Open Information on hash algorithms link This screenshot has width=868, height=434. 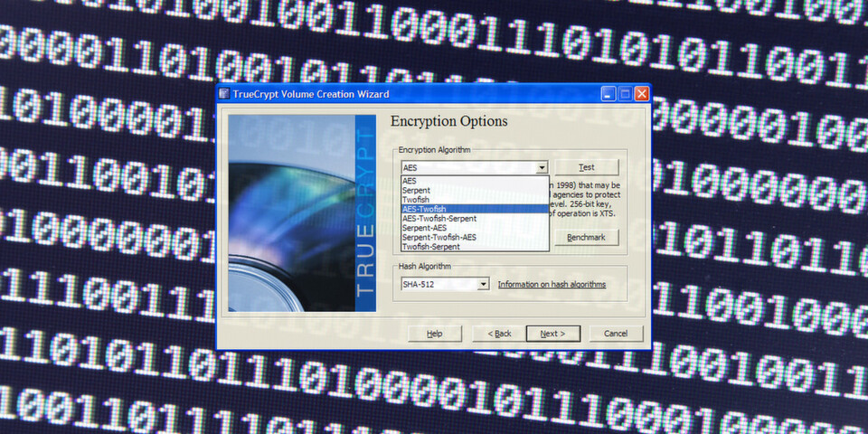(x=552, y=285)
